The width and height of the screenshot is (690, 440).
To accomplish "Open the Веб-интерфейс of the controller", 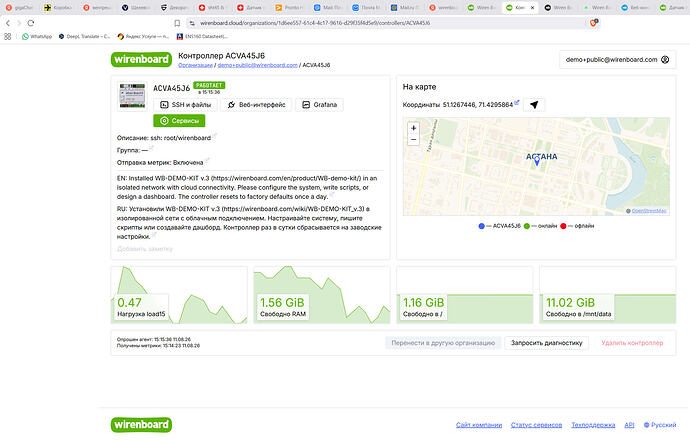I will pos(256,105).
